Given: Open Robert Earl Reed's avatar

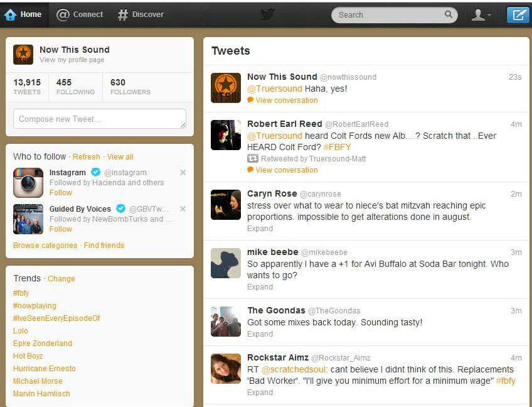Looking at the screenshot, I should pyautogui.click(x=226, y=135).
